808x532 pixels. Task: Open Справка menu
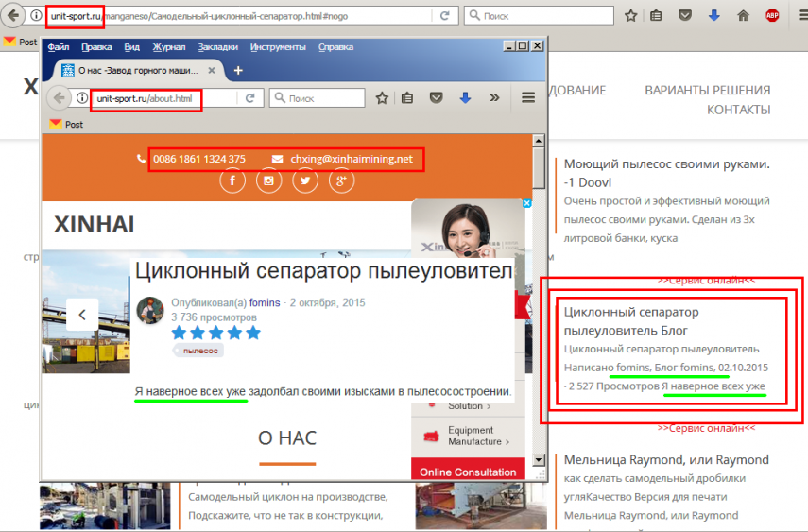(x=335, y=47)
